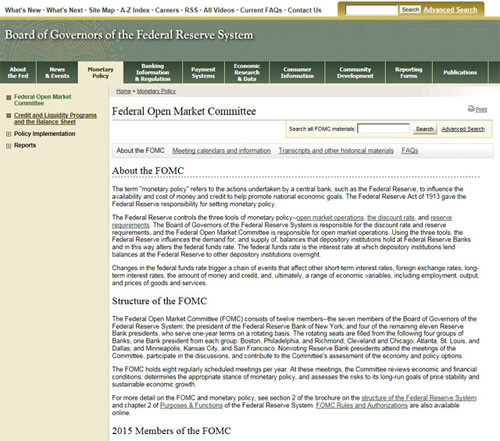Open Meeting calendars and information tab
500x441 pixels.
(221, 151)
